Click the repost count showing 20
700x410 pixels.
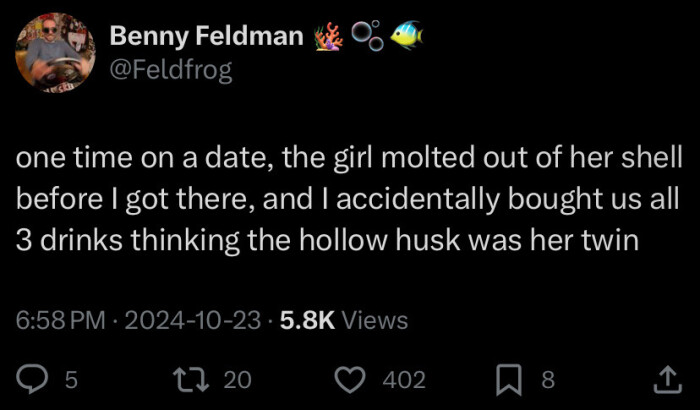pos(236,380)
